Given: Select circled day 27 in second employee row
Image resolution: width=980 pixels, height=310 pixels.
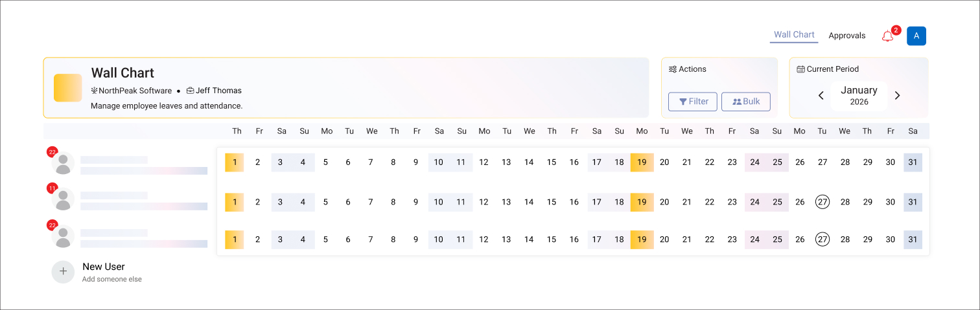Looking at the screenshot, I should coord(822,202).
